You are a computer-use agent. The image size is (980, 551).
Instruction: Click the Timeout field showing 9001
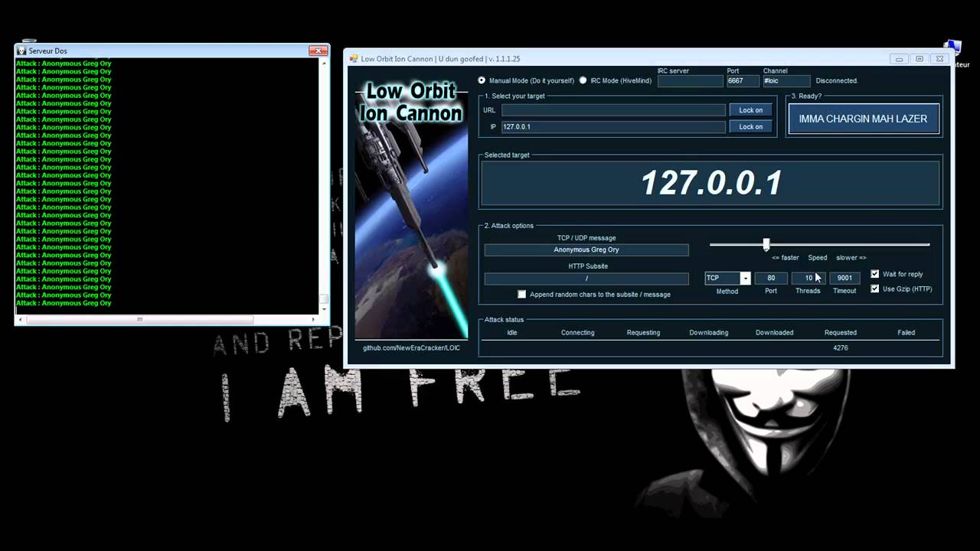coord(844,278)
